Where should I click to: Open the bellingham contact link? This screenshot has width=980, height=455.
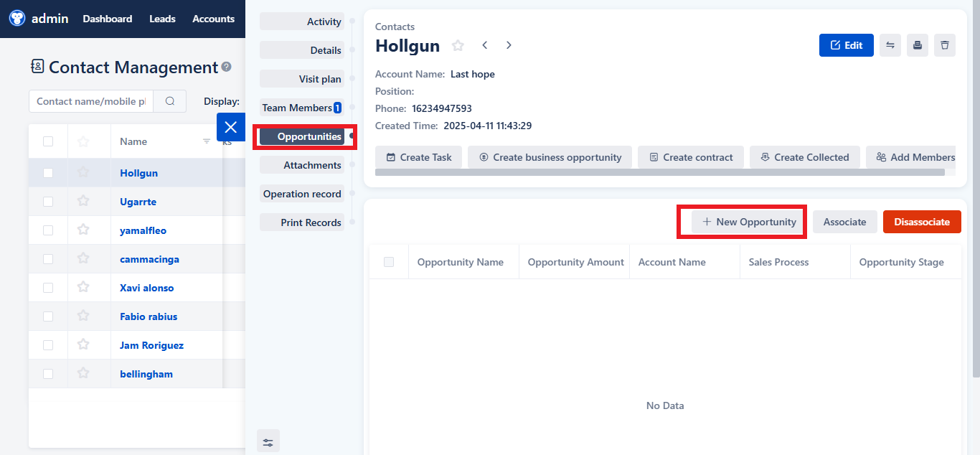coord(146,373)
